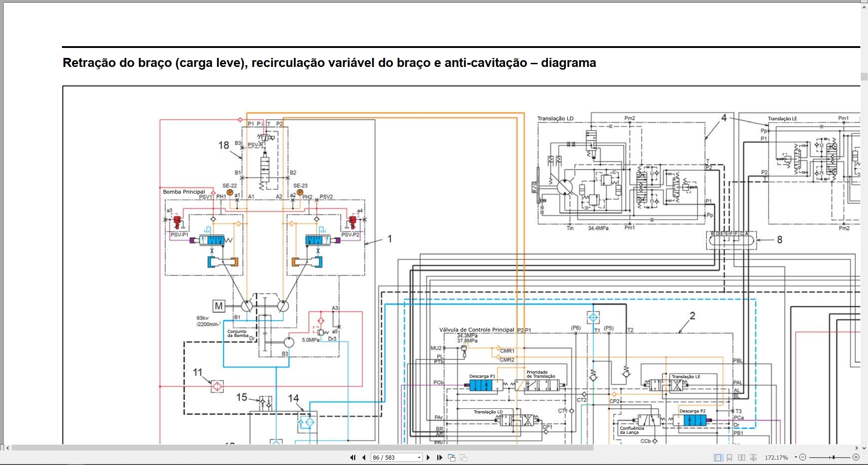Go to the previous page
This screenshot has height=465, width=868.
tap(364, 458)
